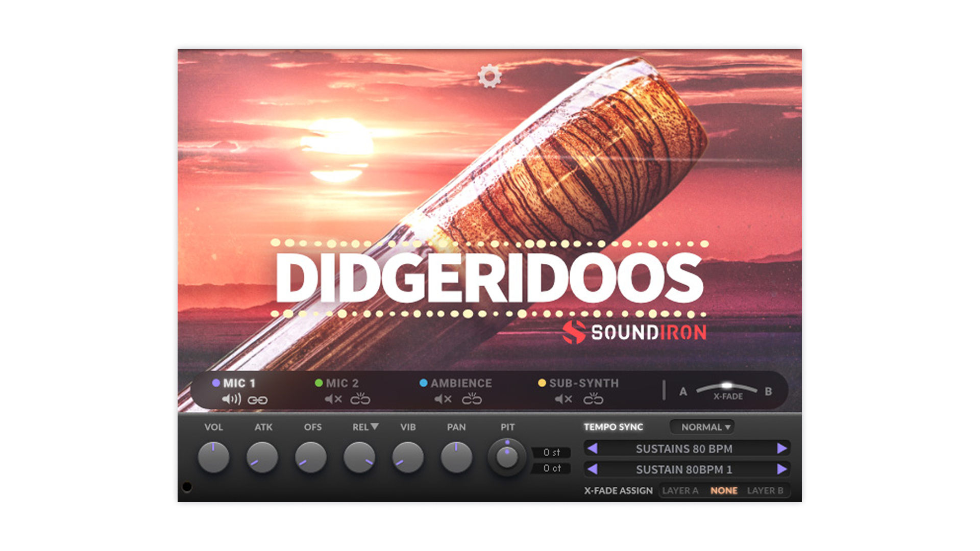Select the Mic 1 layer label
Viewport: 980px width, 551px height.
coord(239,383)
